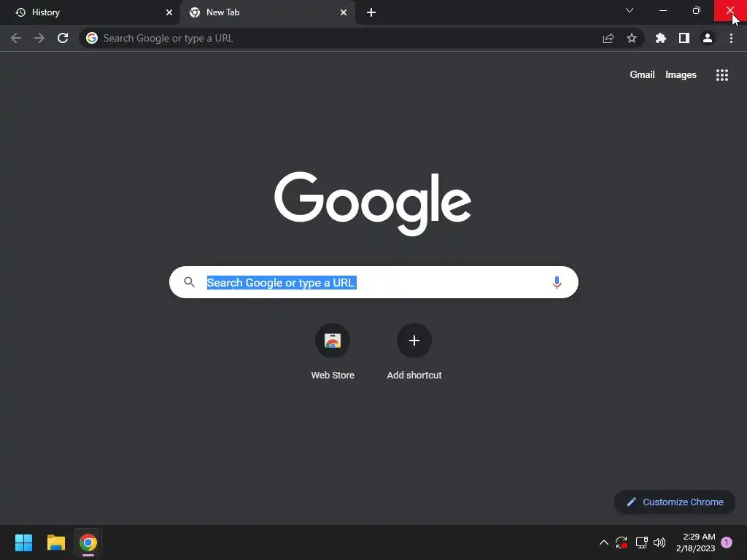Open the tab search chevron
The image size is (747, 560).
(630, 10)
